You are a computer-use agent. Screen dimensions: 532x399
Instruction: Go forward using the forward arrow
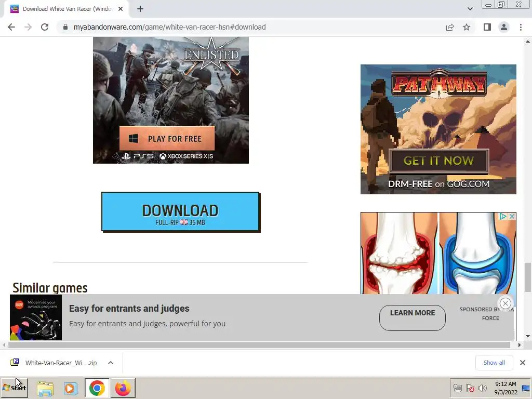coord(28,27)
